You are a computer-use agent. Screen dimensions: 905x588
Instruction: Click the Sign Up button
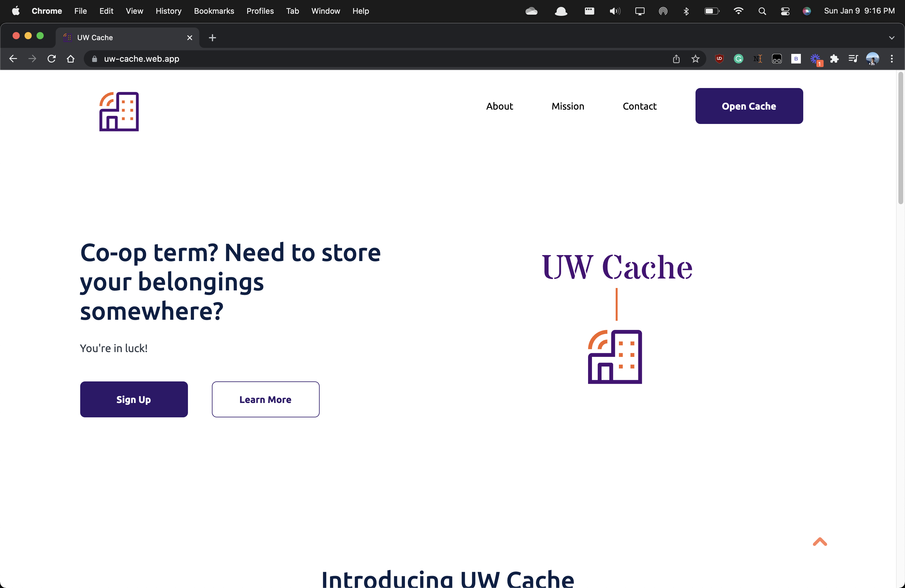click(x=134, y=399)
